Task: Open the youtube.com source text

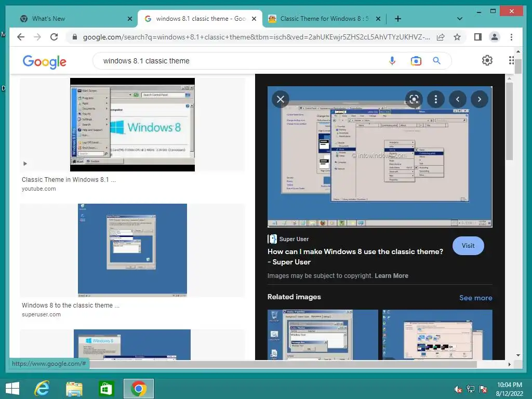Action: [x=38, y=189]
